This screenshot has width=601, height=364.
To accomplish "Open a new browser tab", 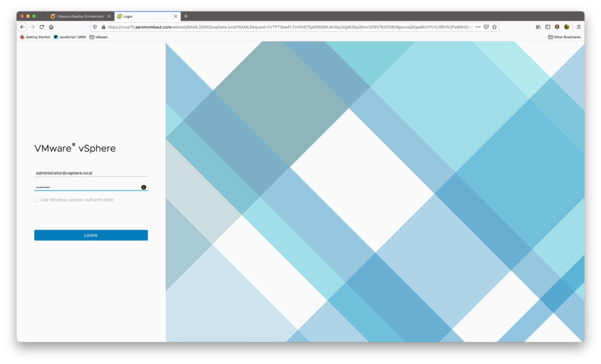I will coord(186,16).
